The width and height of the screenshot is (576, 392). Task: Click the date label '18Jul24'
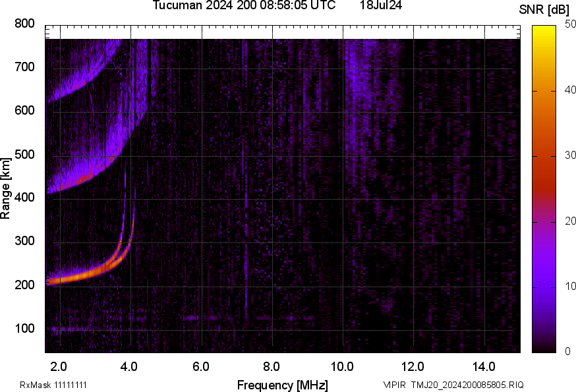[x=381, y=5]
